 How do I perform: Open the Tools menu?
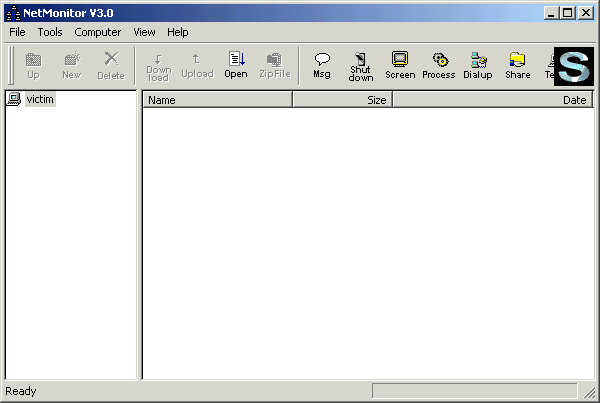coord(50,32)
